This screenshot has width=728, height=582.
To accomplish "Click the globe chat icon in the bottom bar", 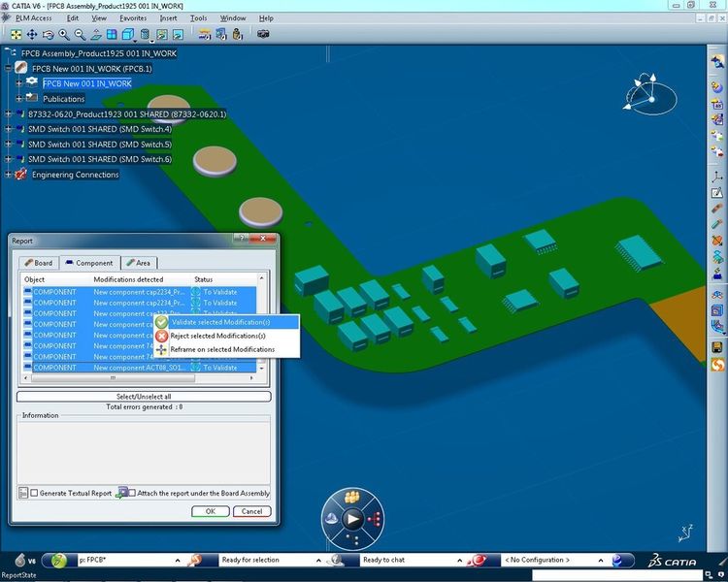I will (x=337, y=561).
